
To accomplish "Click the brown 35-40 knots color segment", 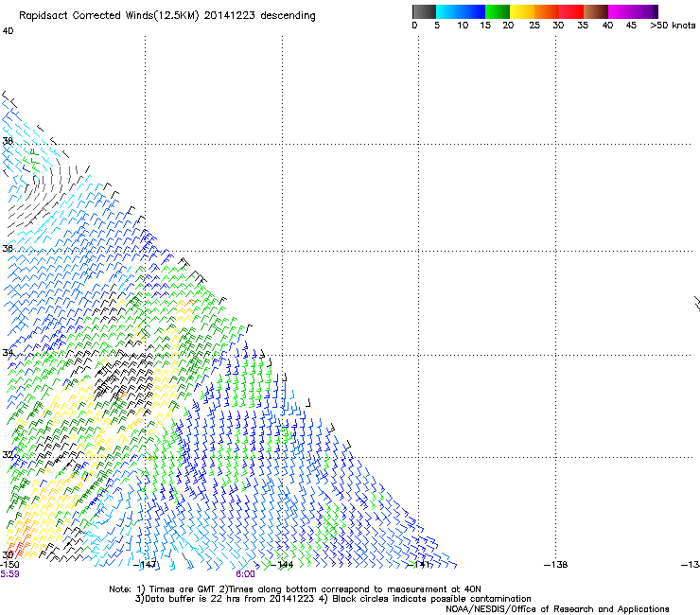I will [x=596, y=11].
